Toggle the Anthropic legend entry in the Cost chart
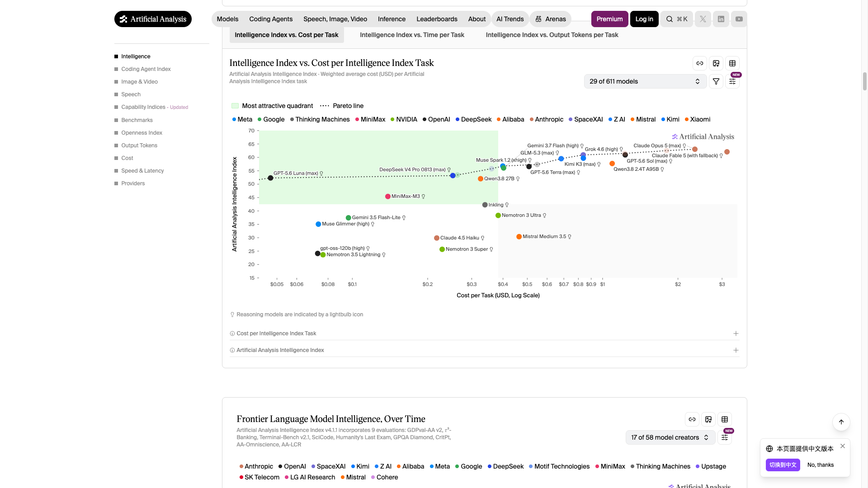 click(x=547, y=119)
